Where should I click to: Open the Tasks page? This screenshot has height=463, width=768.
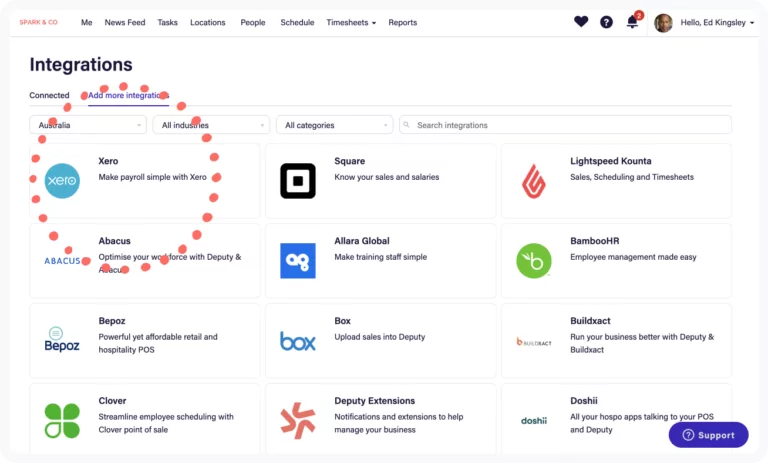tap(168, 23)
